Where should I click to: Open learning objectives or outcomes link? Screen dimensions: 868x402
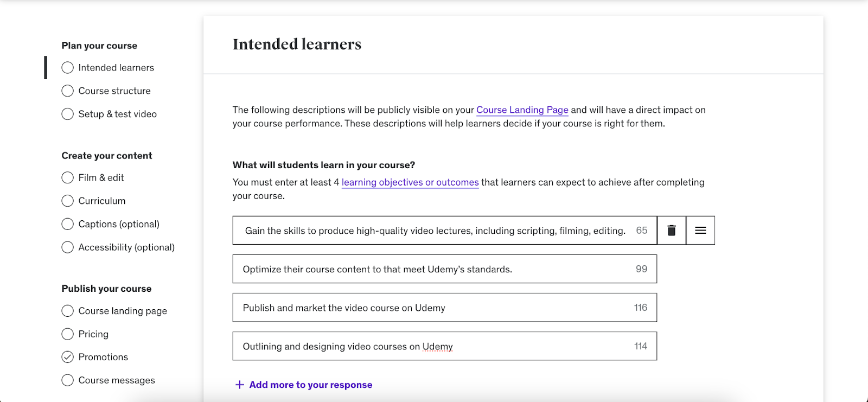(410, 182)
